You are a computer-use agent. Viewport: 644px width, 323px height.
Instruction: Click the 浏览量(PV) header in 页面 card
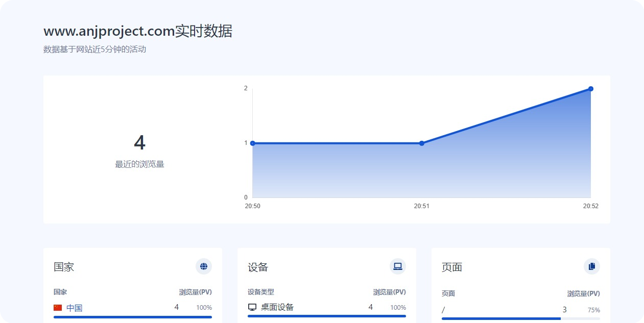(583, 294)
